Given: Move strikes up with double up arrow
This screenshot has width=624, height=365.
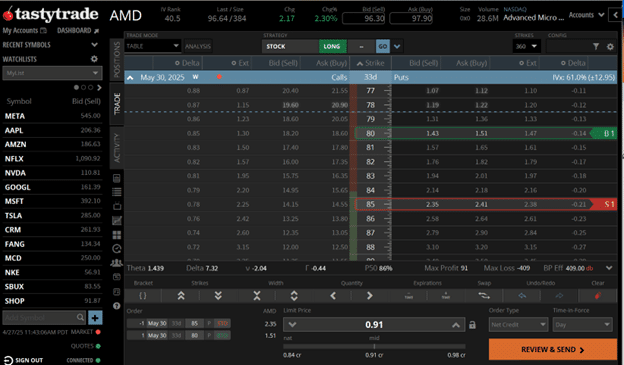Looking at the screenshot, I should click(x=181, y=296).
